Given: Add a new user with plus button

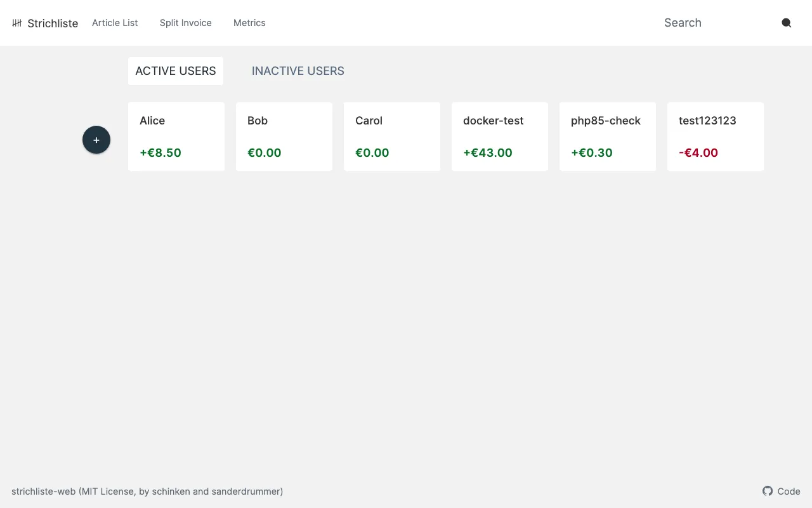Looking at the screenshot, I should pos(96,140).
